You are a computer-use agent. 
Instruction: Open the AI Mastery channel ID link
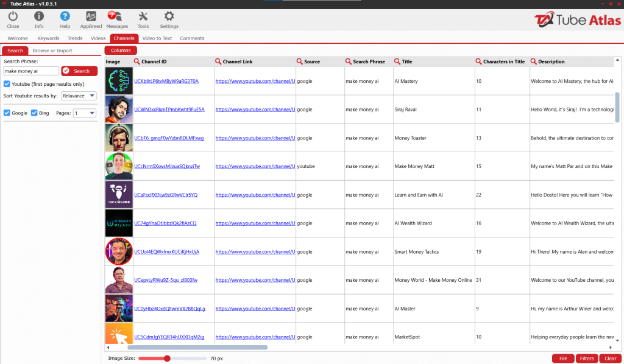pyautogui.click(x=166, y=81)
